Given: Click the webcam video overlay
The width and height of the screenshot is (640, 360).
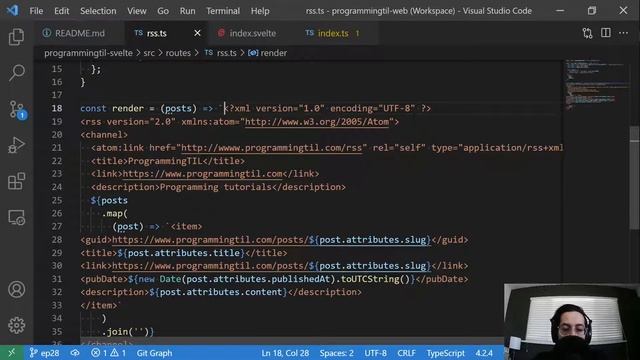Looking at the screenshot, I should tap(572, 322).
